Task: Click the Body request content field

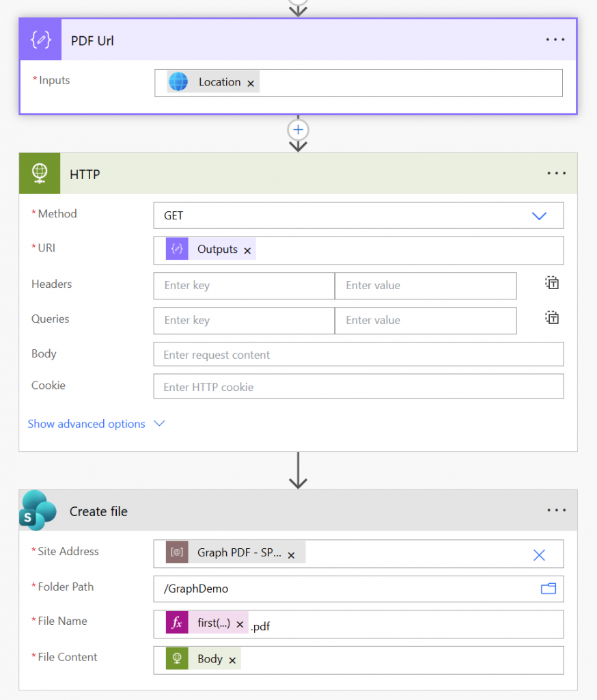Action: coord(359,354)
